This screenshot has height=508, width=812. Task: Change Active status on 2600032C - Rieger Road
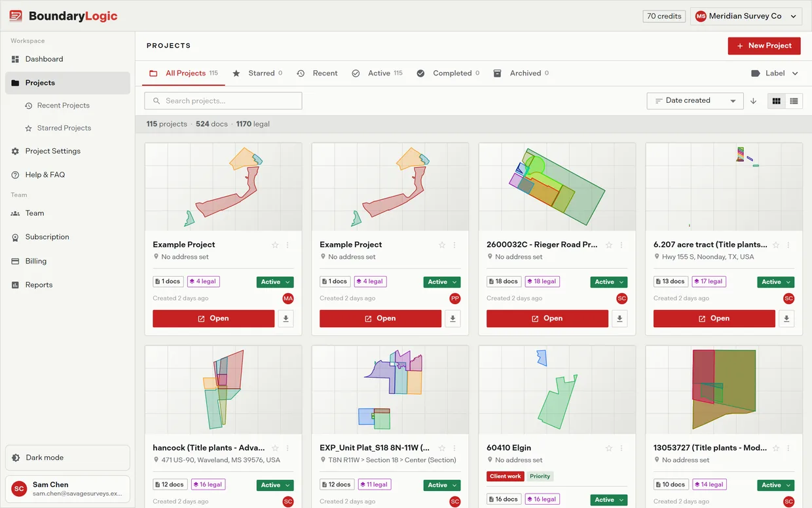pyautogui.click(x=609, y=282)
